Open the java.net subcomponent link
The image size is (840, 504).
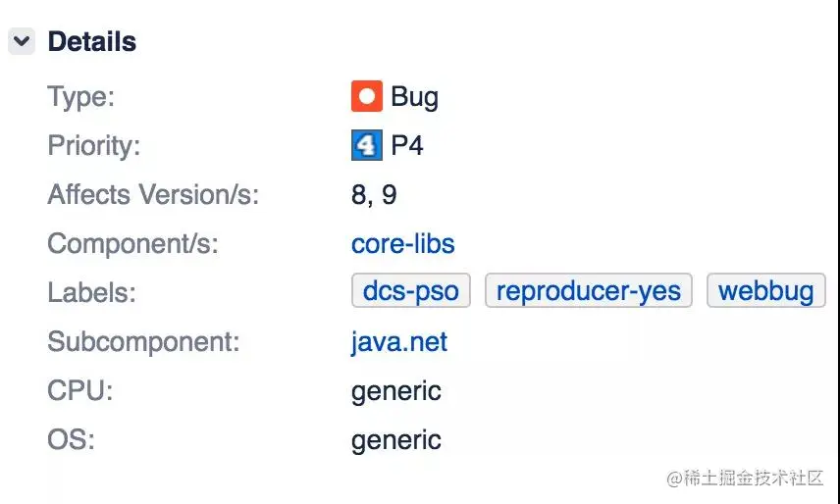398,342
